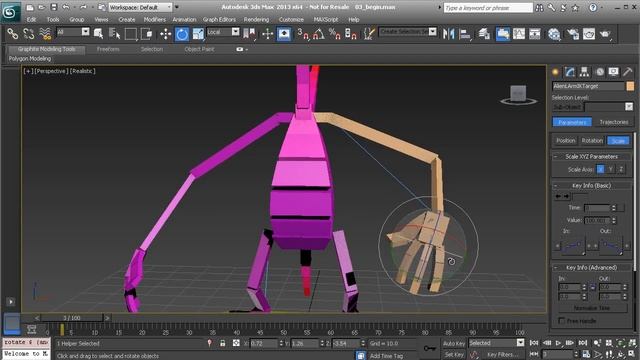The image size is (640, 360).
Task: Click Select and Manipulate icon
Action: click(267, 33)
